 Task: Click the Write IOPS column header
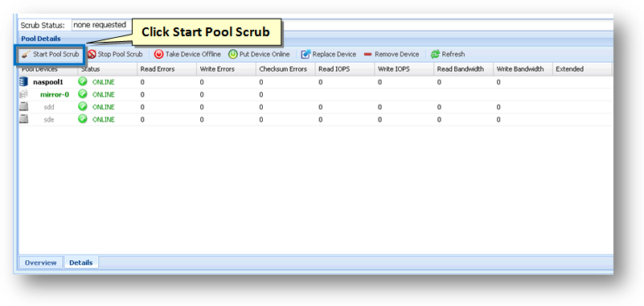(x=404, y=69)
